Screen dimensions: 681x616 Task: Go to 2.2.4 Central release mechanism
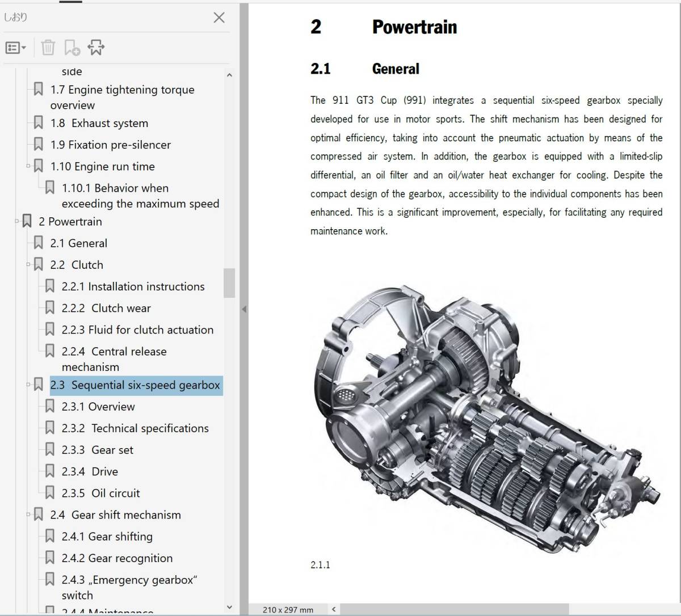(114, 359)
